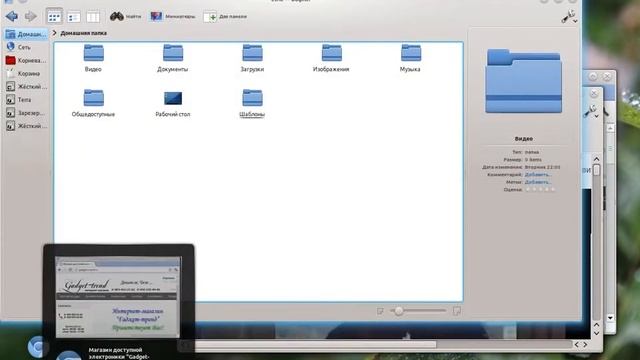The image size is (640, 360).
Task: Open Сеть in the places panel
Action: [19, 47]
